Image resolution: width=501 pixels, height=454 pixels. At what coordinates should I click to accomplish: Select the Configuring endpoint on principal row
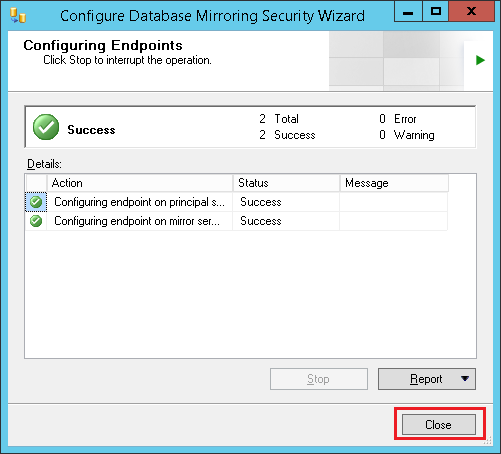coord(236,202)
